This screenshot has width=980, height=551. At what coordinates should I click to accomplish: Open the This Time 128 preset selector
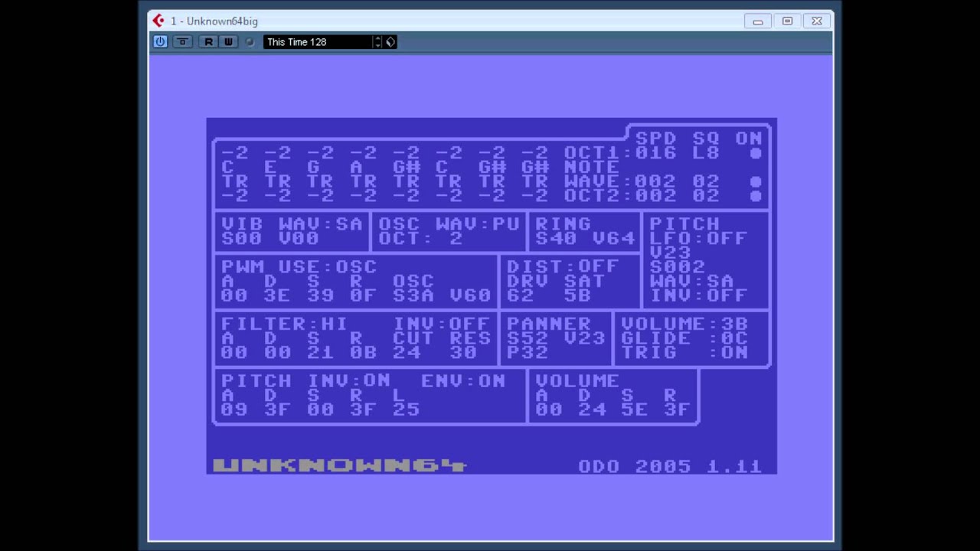click(318, 42)
